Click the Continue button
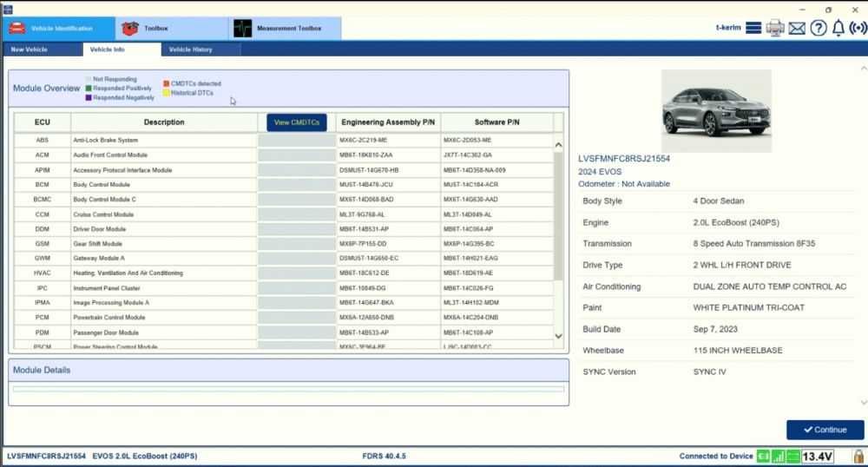 (x=825, y=430)
